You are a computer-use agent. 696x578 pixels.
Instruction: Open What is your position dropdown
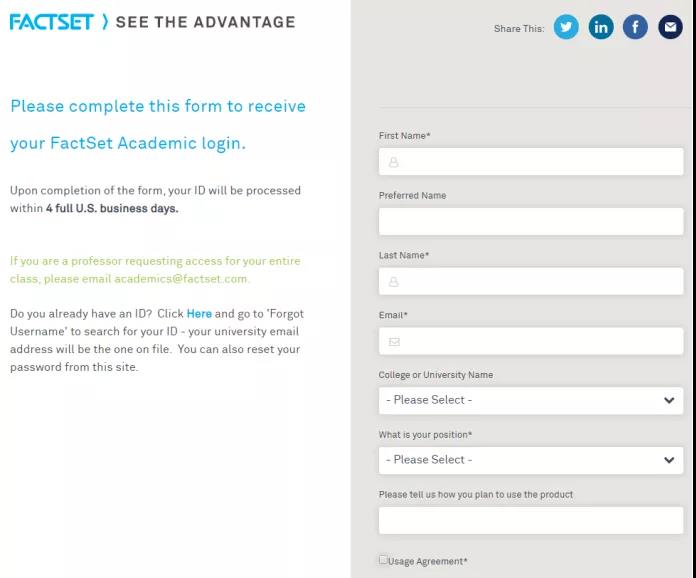click(531, 460)
